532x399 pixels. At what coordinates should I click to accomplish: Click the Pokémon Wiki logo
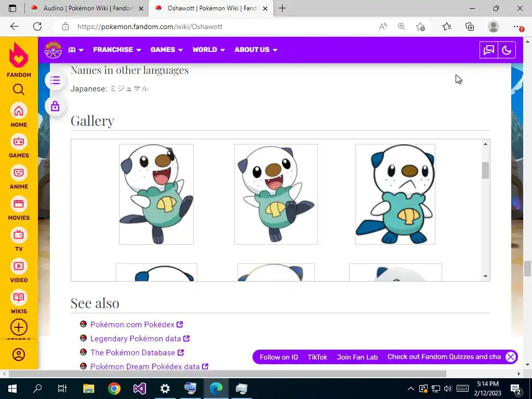54,50
